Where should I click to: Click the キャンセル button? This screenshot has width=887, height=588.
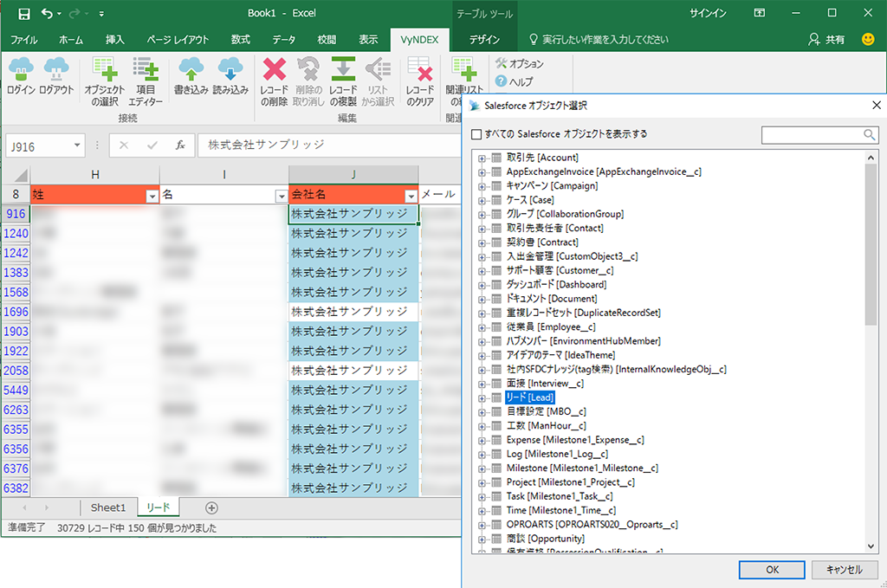pos(844,569)
